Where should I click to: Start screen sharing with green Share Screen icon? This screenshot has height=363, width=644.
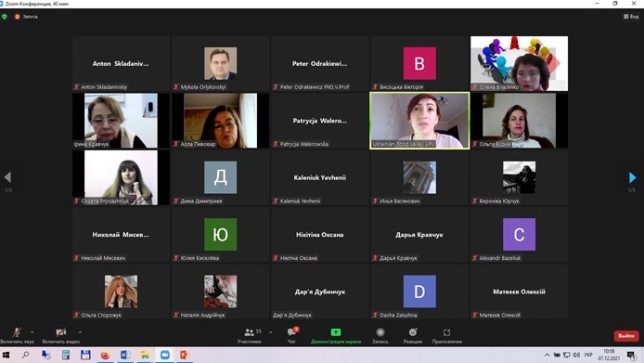(336, 332)
